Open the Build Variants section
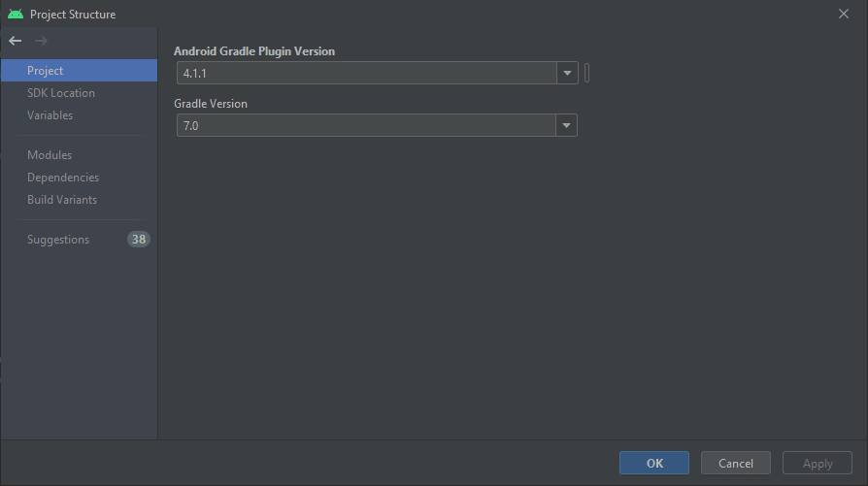868x486 pixels. tap(80, 200)
